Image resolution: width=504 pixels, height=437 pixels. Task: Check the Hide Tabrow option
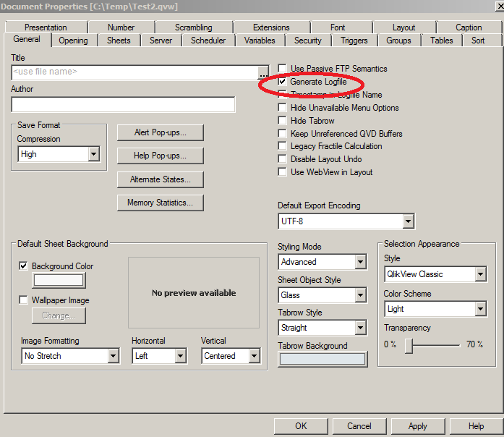(282, 121)
